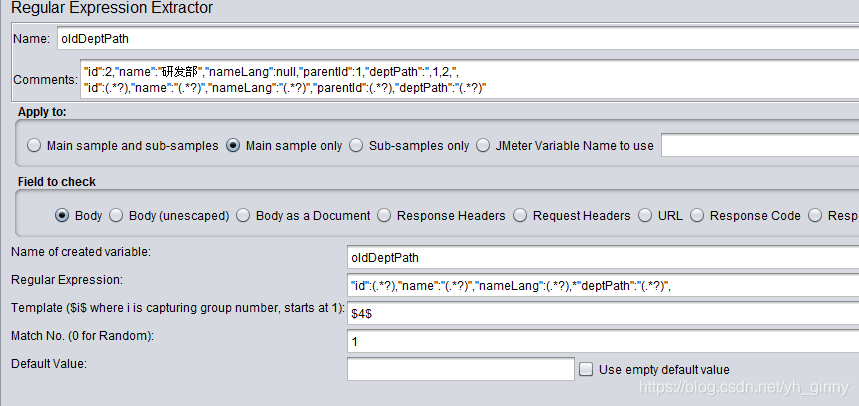Image resolution: width=859 pixels, height=406 pixels.
Task: Click the Comments: label
Action: pos(45,80)
